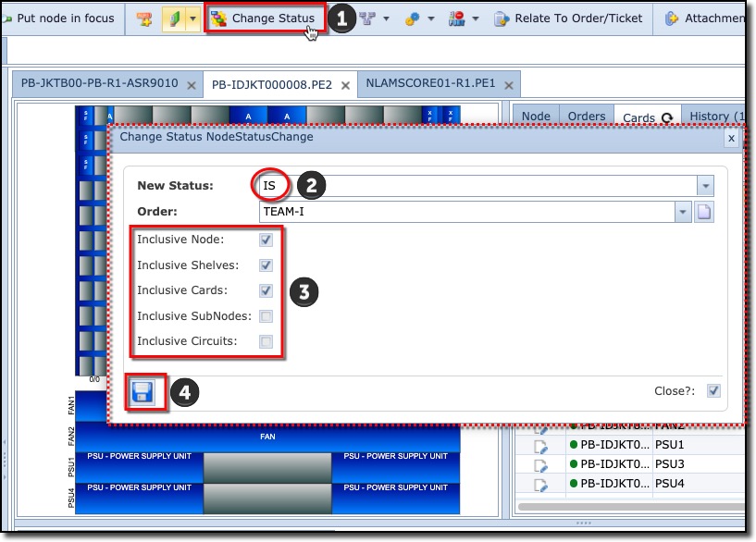
Task: Enable the Inclusive SubNodes checkbox
Action: click(x=266, y=316)
